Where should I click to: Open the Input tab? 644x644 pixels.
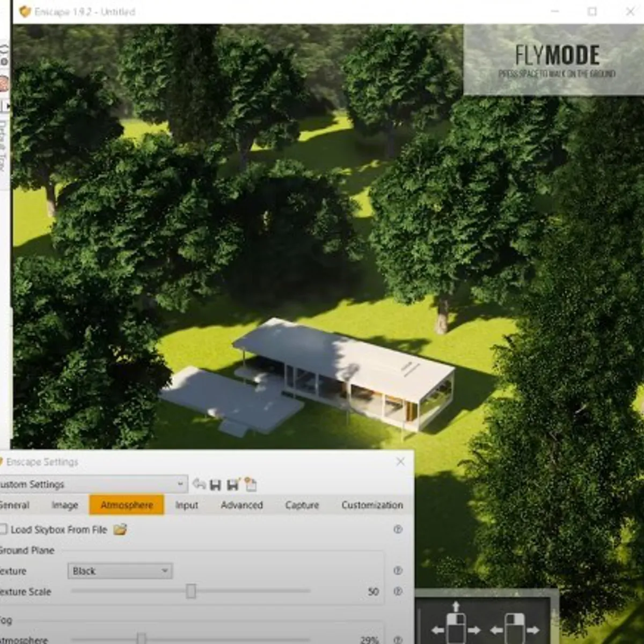pos(187,505)
